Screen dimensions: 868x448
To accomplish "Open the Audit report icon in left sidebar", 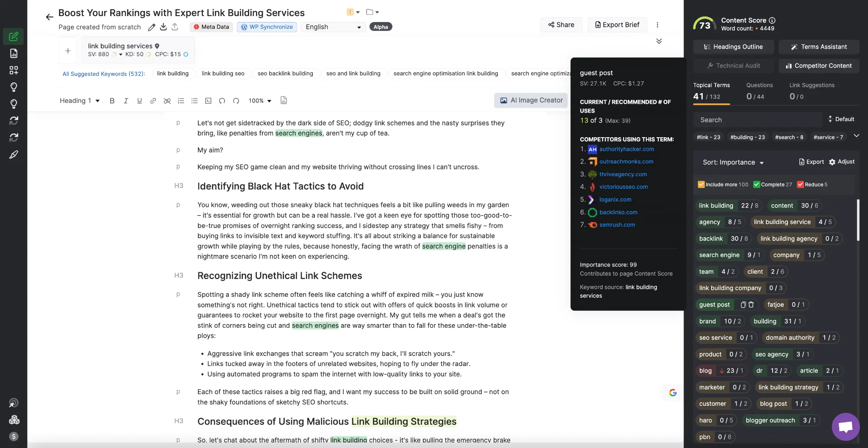I will coord(14,53).
